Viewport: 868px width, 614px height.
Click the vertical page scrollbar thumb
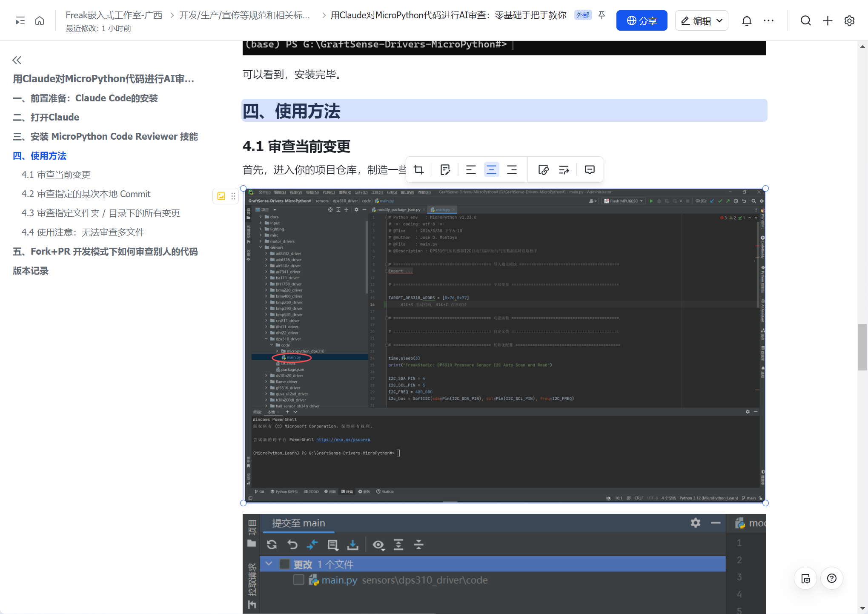pos(862,347)
